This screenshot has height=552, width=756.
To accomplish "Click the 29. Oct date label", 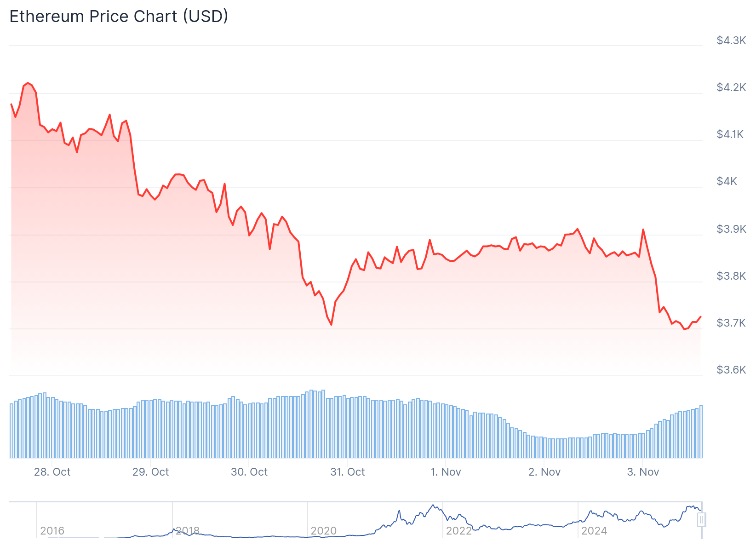I will (150, 472).
